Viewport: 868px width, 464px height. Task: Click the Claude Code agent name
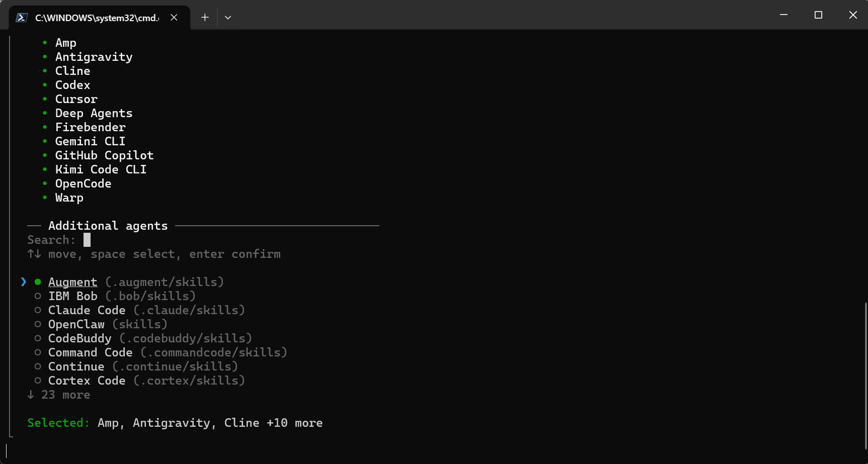coord(87,310)
